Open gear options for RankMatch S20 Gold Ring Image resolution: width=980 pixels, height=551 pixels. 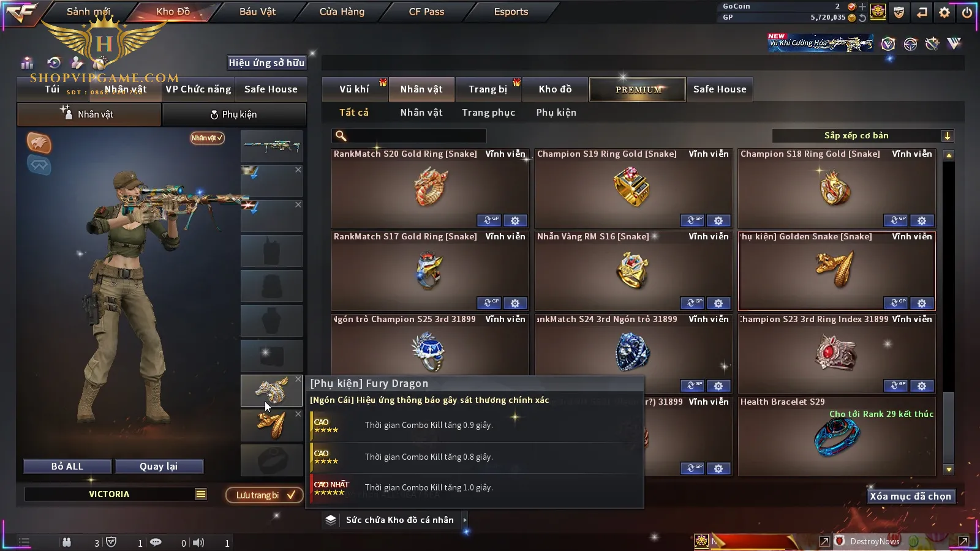[x=515, y=220]
